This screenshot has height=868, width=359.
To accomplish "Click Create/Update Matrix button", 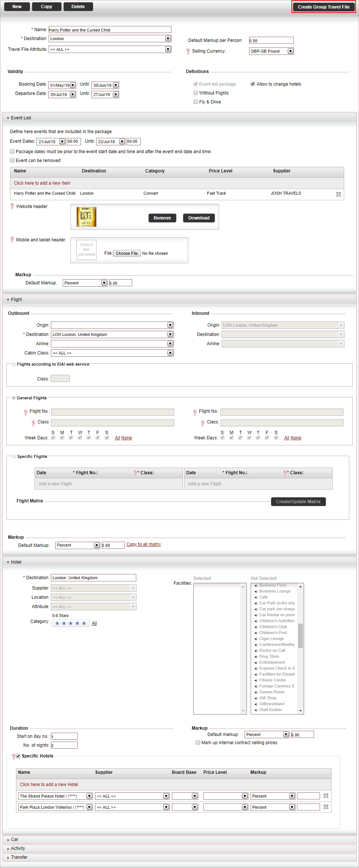I will [x=298, y=502].
